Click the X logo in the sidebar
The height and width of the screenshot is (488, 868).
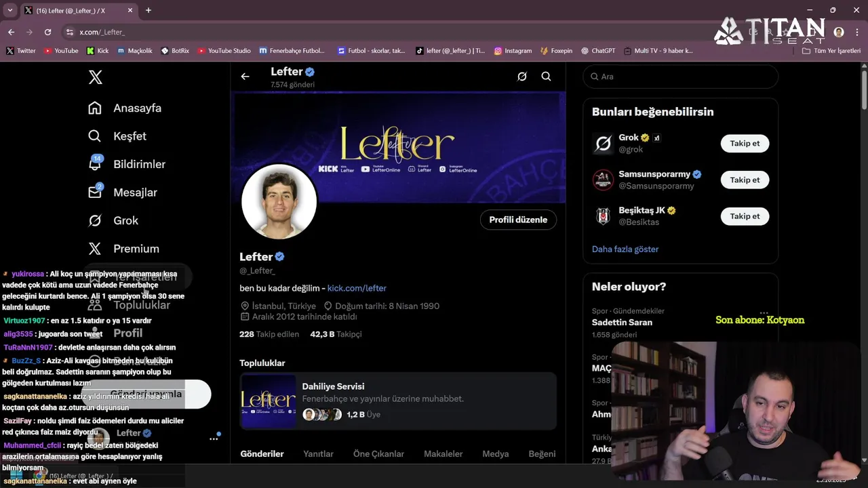pyautogui.click(x=96, y=77)
